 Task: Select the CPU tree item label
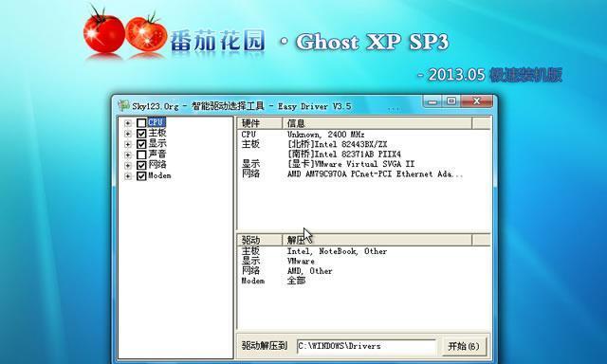pyautogui.click(x=156, y=122)
